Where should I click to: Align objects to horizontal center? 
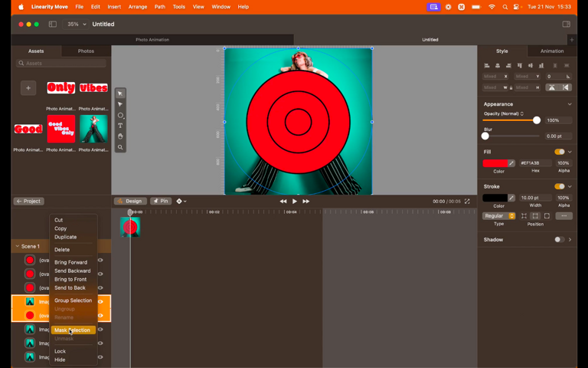click(x=498, y=65)
